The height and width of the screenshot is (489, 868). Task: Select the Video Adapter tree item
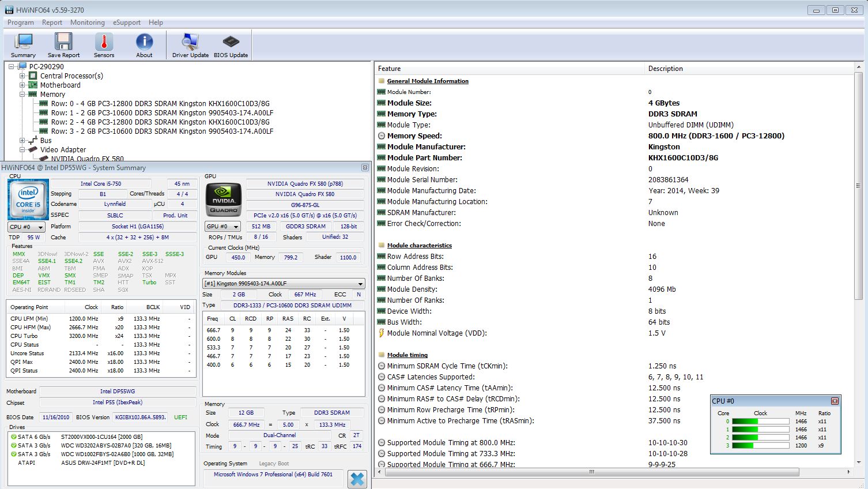pos(63,149)
